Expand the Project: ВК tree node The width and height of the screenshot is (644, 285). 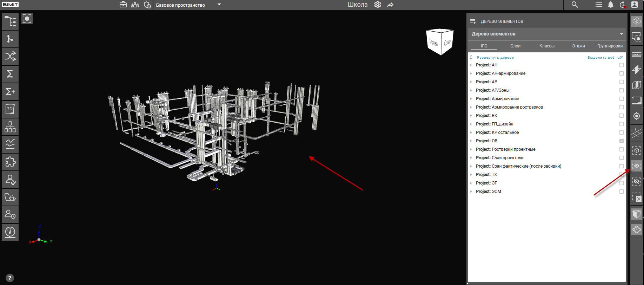[471, 116]
